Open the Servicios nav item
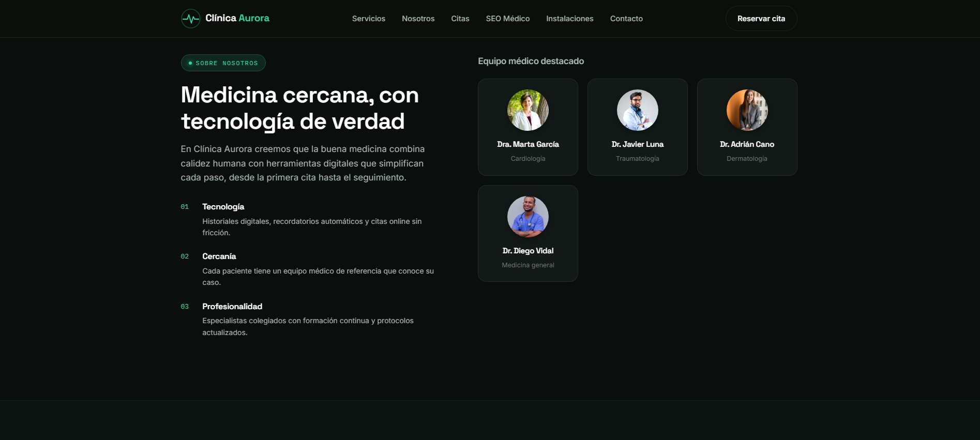Screen dimensions: 980x440 pyautogui.click(x=369, y=19)
